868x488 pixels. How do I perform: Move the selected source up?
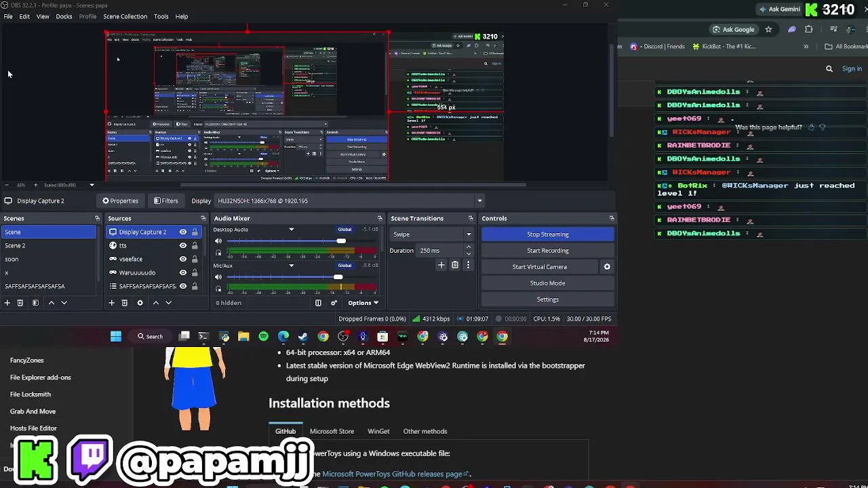pyautogui.click(x=155, y=303)
